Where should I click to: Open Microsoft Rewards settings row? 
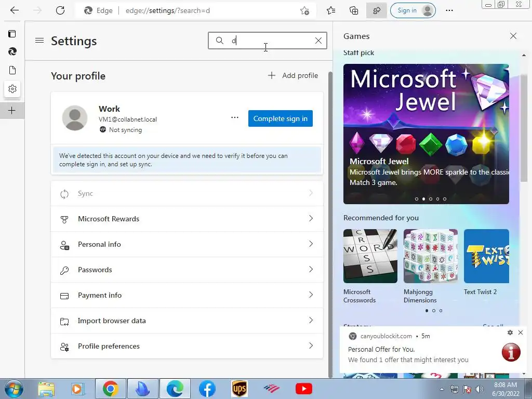[187, 219]
